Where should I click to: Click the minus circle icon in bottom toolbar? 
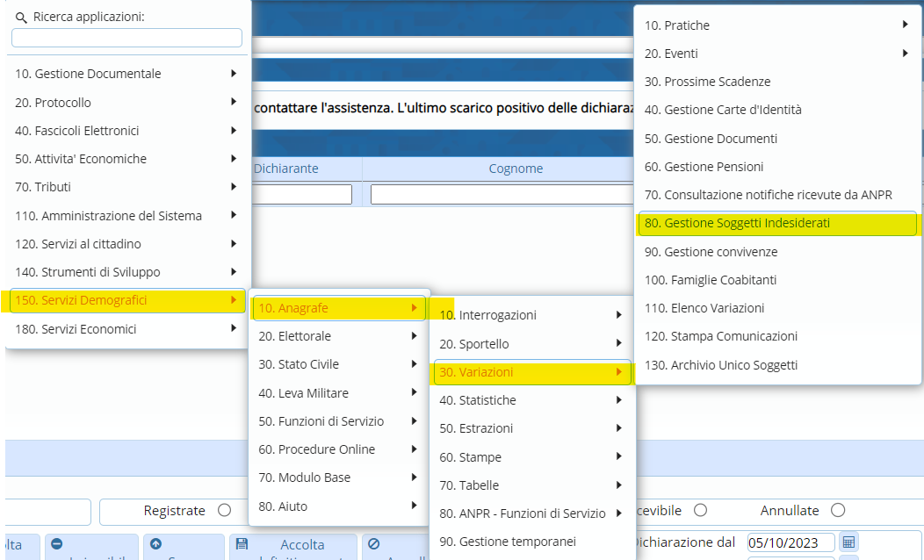57,543
